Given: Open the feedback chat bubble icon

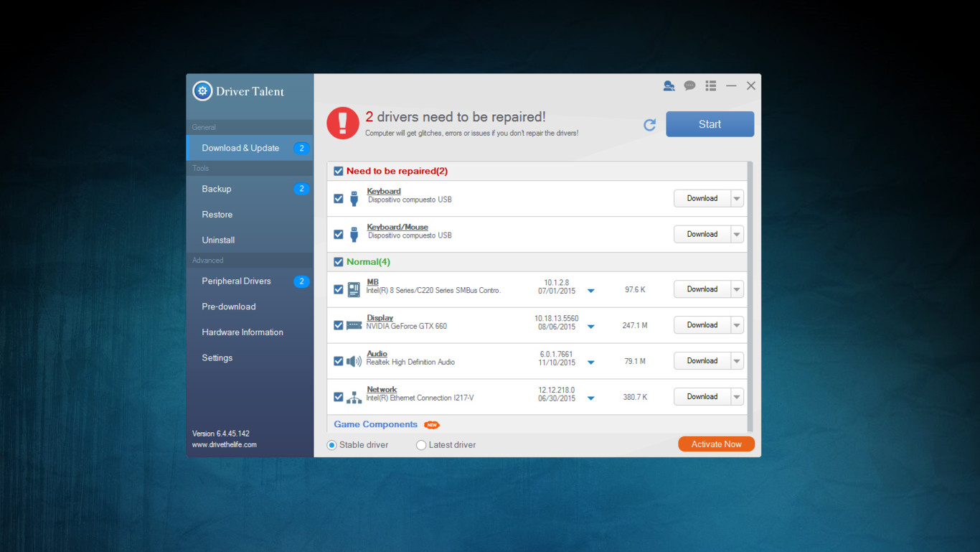Looking at the screenshot, I should (689, 86).
